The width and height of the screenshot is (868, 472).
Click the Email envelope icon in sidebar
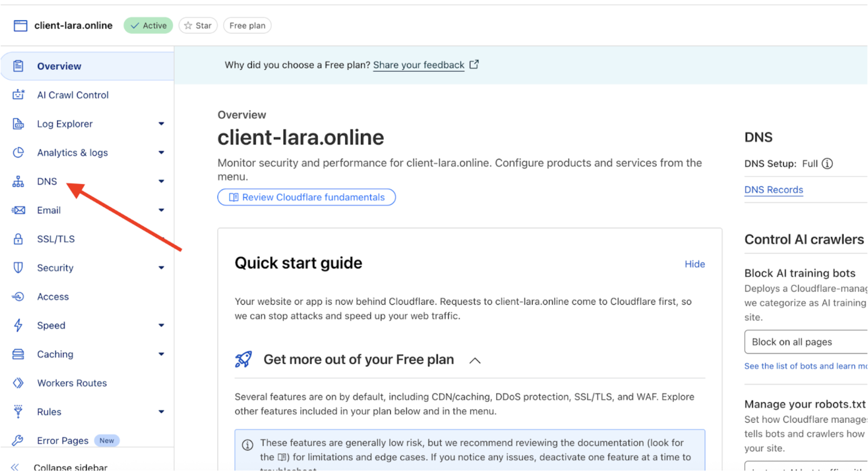18,210
